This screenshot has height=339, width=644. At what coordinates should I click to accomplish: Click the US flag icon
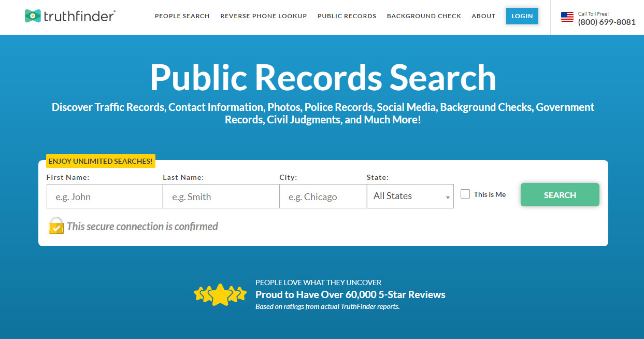point(567,17)
